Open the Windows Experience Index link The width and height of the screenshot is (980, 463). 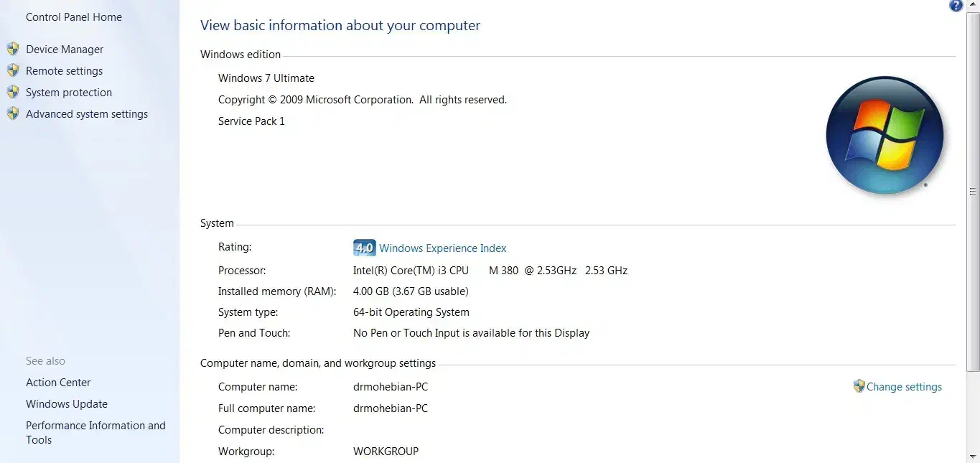[443, 248]
